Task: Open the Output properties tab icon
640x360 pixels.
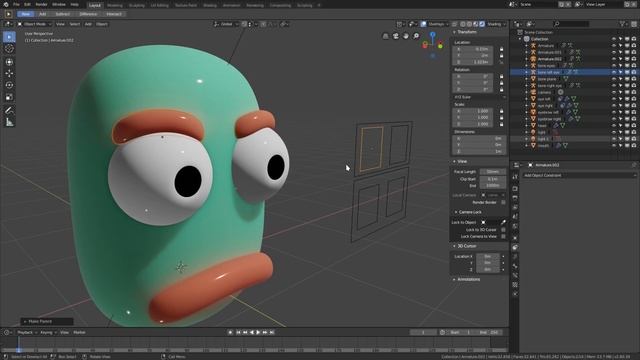Action: (x=515, y=198)
